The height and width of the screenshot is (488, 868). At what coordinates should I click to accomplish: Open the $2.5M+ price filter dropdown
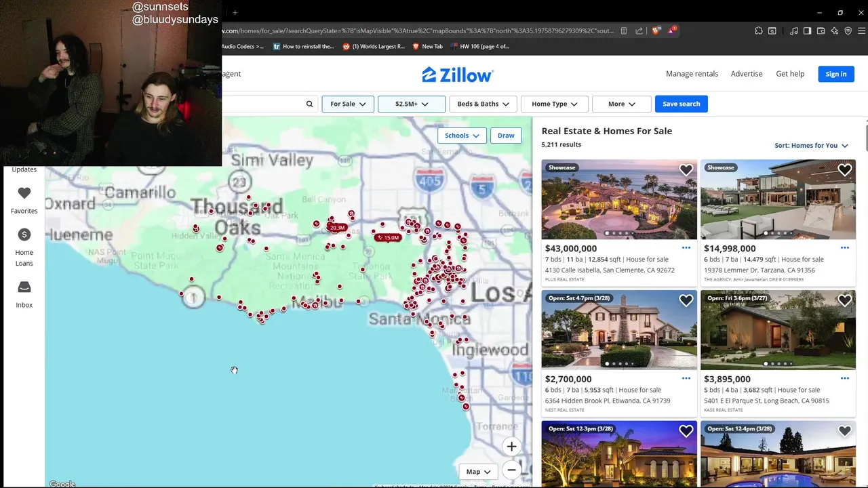tap(412, 104)
